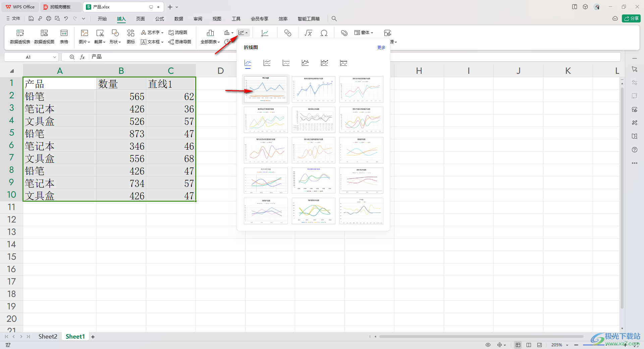This screenshot has width=644, height=349.
Task: Open the name box A1 dropdown
Action: pos(55,57)
